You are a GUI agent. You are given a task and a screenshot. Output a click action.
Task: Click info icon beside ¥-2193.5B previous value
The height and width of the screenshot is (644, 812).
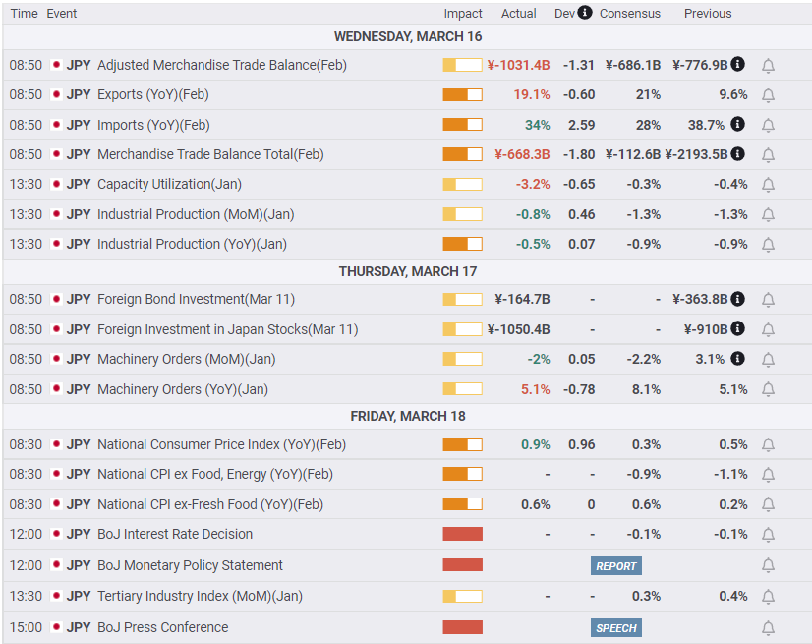click(737, 154)
